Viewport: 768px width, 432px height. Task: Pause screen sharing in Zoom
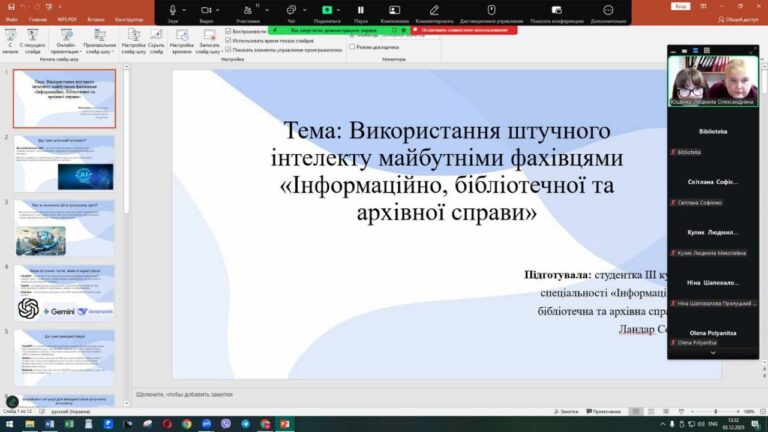click(361, 11)
